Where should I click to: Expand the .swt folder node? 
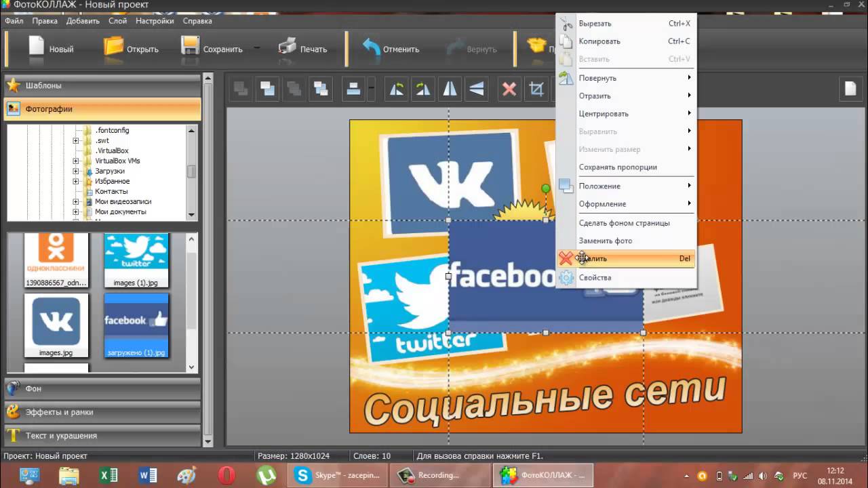pos(76,140)
